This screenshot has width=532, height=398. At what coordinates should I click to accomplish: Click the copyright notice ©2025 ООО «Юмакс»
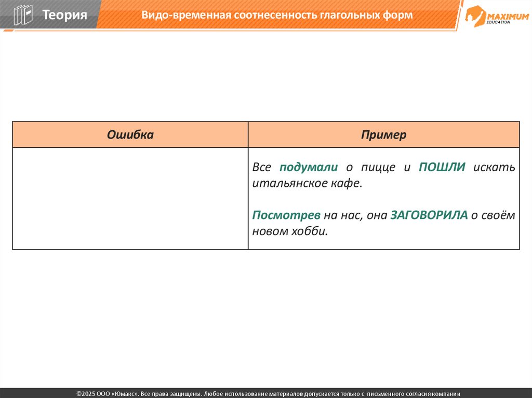click(269, 394)
